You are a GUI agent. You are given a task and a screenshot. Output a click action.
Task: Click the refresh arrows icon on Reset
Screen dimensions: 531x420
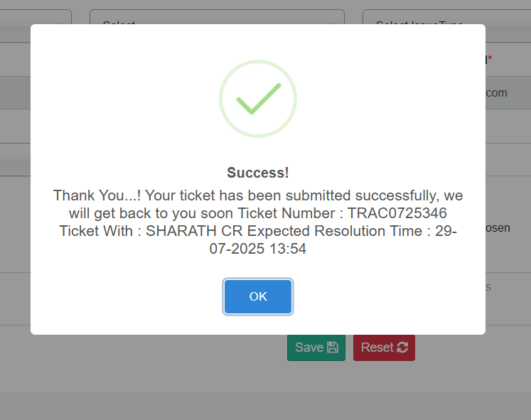402,348
